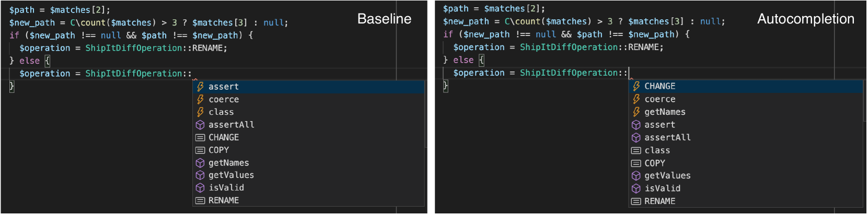Select 'assert' suggestion in Baseline popup

tap(309, 87)
